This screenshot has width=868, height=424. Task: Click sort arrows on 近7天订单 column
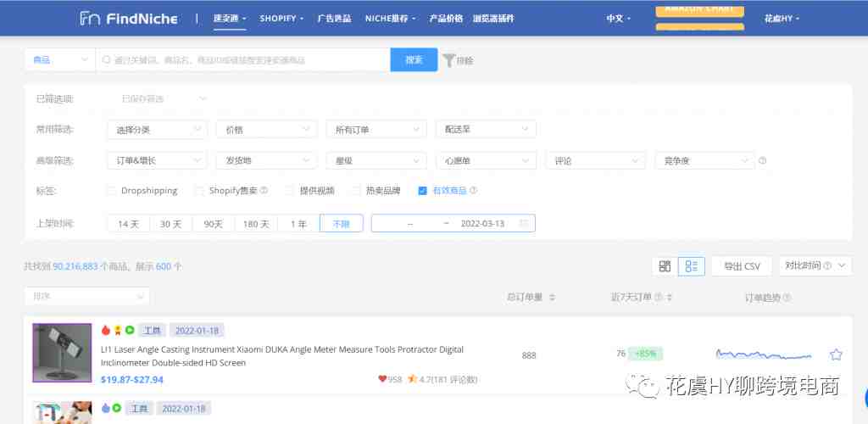670,298
